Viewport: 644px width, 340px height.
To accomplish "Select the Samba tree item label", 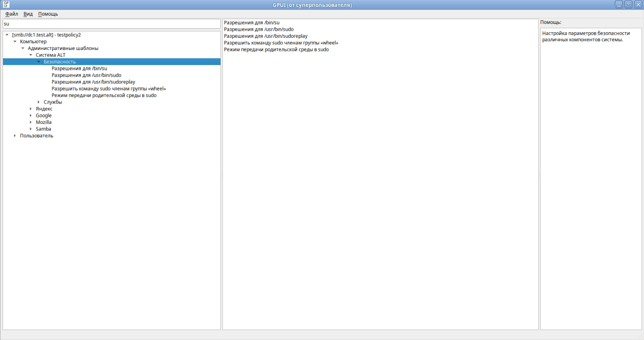I will (43, 129).
